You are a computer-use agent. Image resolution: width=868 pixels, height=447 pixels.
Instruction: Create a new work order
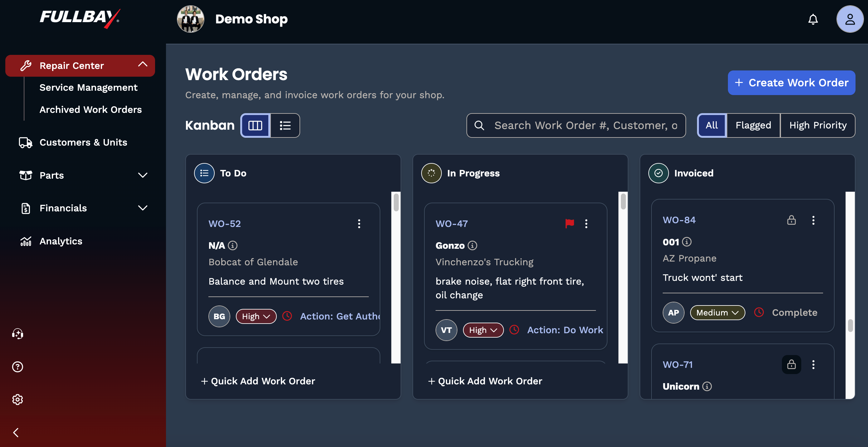click(x=791, y=83)
